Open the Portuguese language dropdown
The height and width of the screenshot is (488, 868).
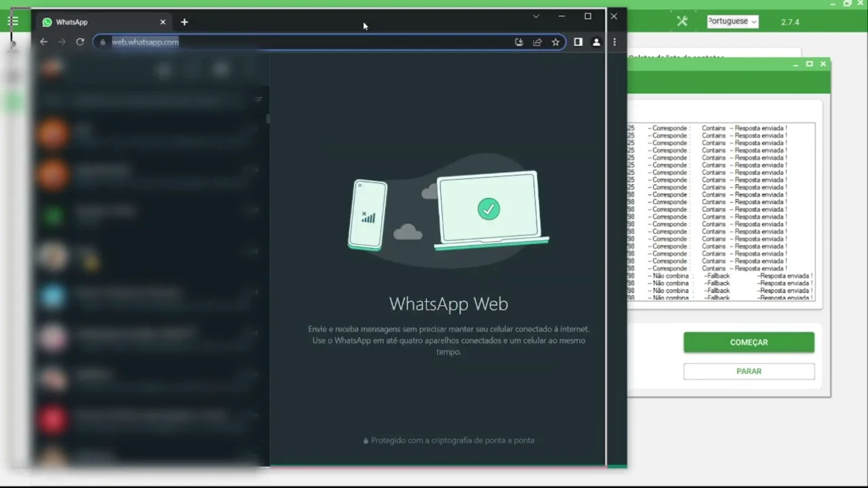coord(732,22)
